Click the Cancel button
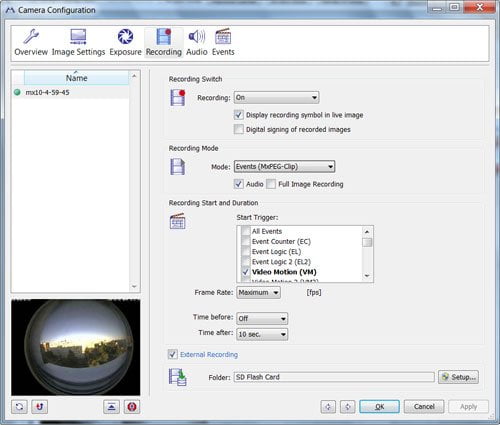Screen dimensions: 500x425 [424, 407]
